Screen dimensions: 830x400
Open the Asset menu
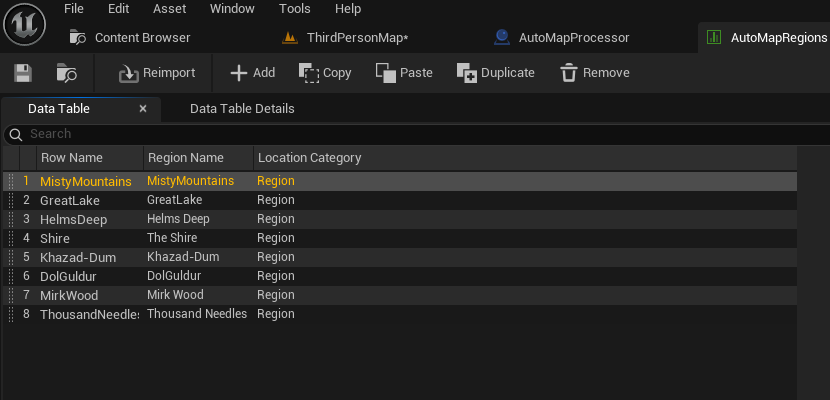pyautogui.click(x=169, y=9)
